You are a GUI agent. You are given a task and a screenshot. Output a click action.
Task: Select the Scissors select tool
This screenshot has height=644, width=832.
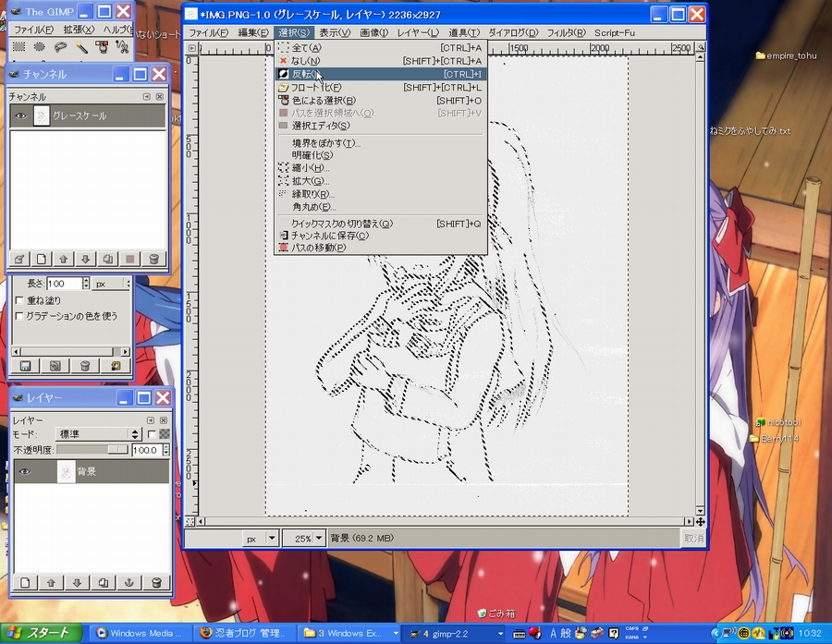122,47
